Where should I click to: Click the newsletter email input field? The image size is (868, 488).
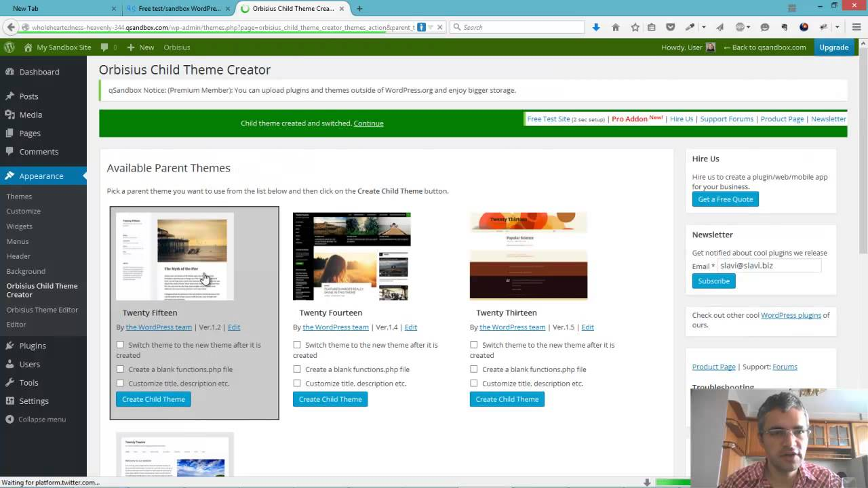769,266
